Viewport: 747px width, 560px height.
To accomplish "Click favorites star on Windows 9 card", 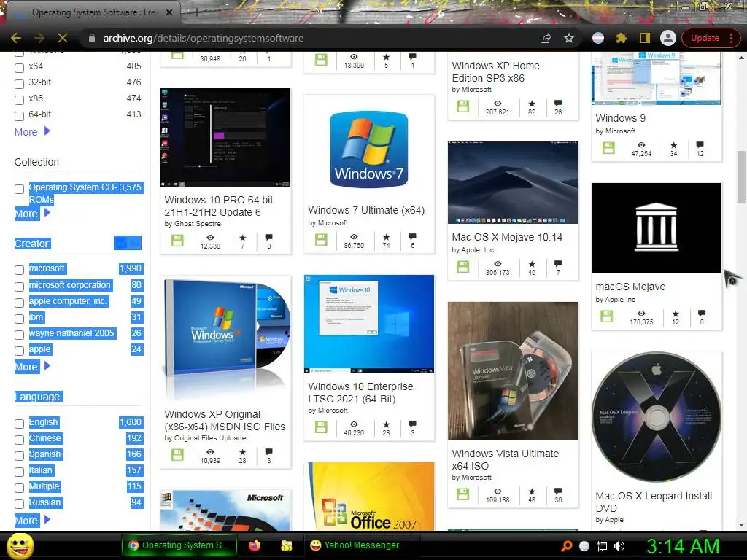I will click(673, 145).
